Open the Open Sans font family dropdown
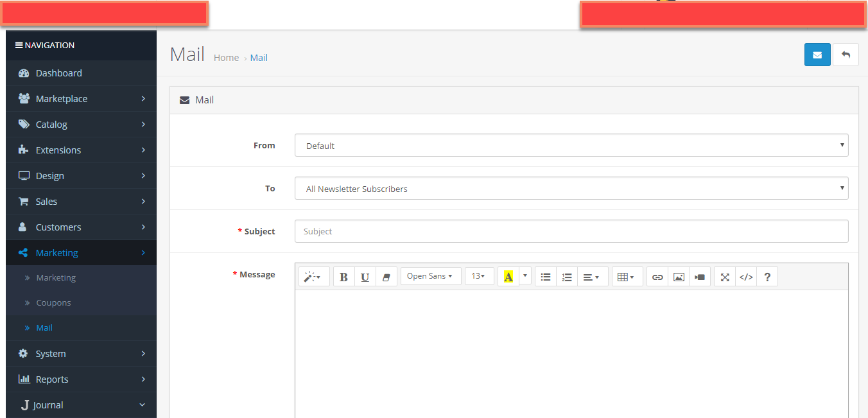The height and width of the screenshot is (418, 868). coord(431,277)
